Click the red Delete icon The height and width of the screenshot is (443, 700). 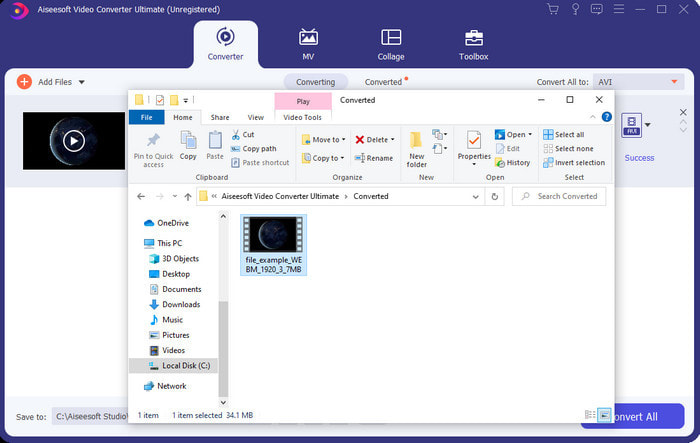tap(360, 140)
